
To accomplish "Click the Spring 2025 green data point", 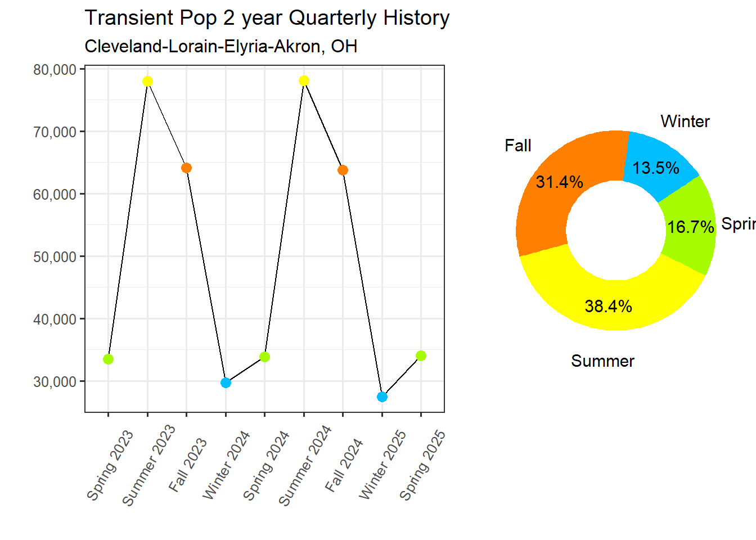I will 421,355.
